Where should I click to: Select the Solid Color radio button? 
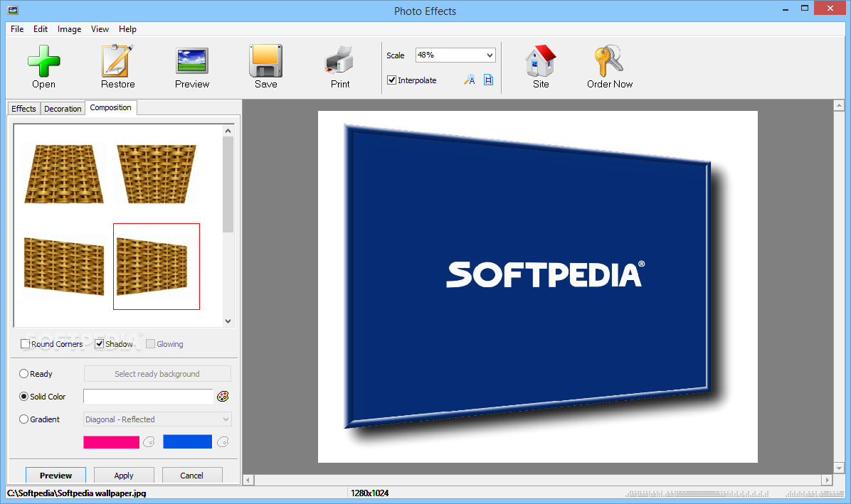pyautogui.click(x=24, y=396)
